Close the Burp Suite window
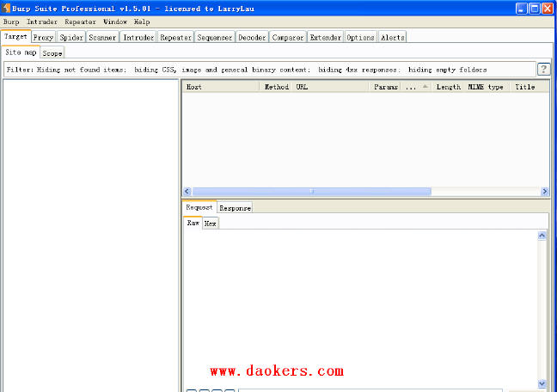557x392 pixels. coord(548,9)
